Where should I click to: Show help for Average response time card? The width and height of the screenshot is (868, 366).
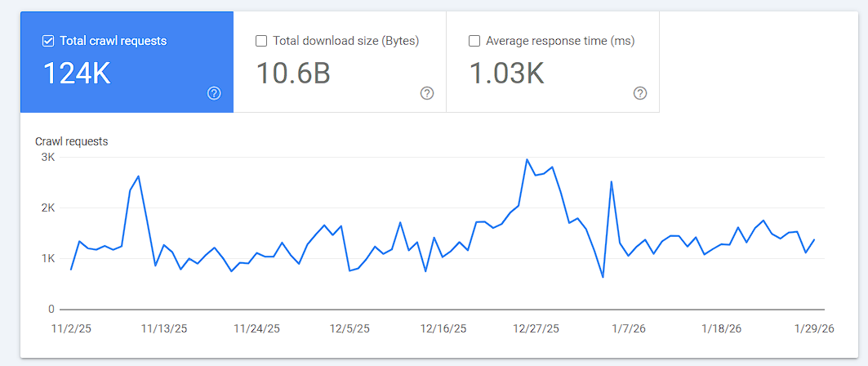coord(640,93)
